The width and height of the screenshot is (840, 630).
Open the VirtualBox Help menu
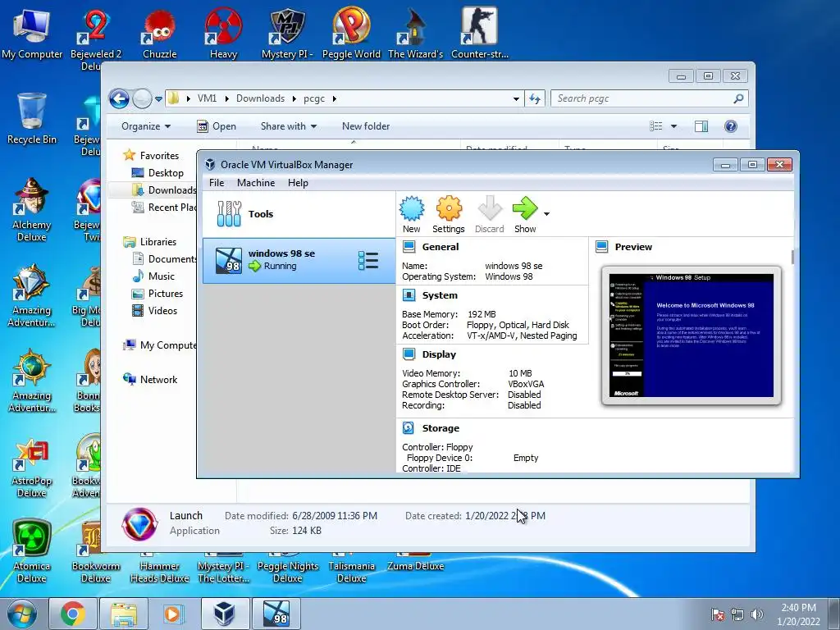point(298,183)
